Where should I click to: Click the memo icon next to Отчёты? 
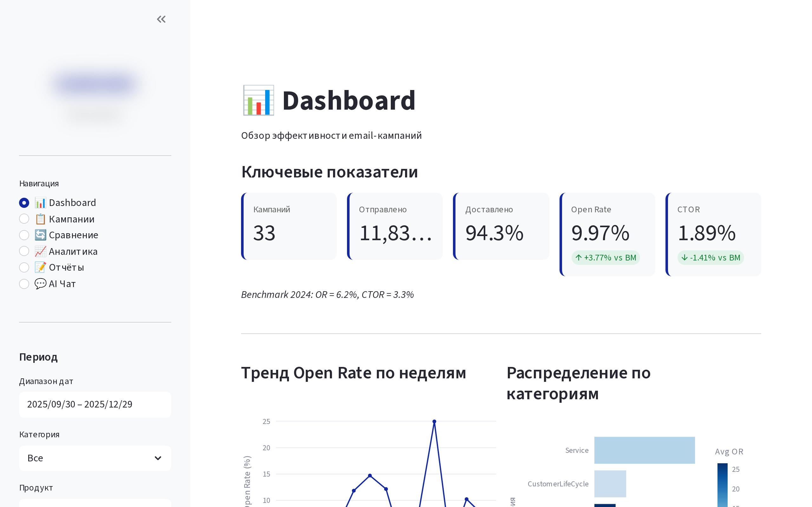pos(40,267)
